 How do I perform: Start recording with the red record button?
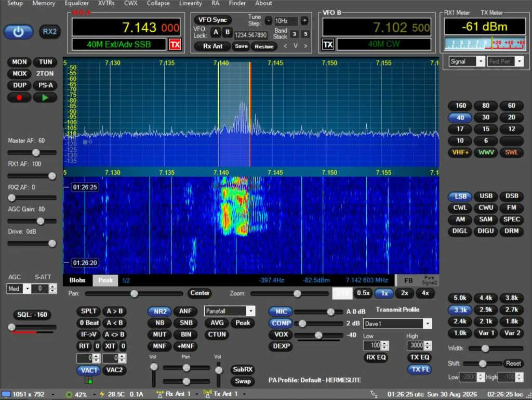[x=19, y=98]
